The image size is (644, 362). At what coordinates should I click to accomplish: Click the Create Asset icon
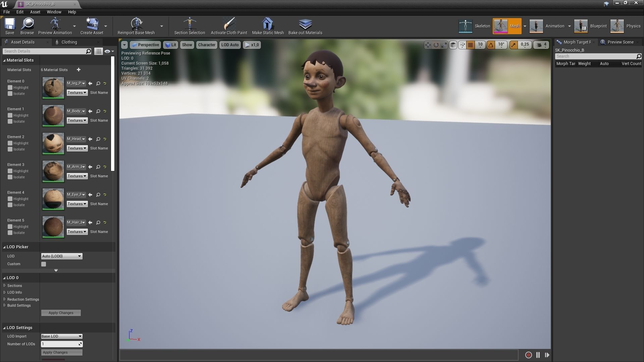click(92, 26)
